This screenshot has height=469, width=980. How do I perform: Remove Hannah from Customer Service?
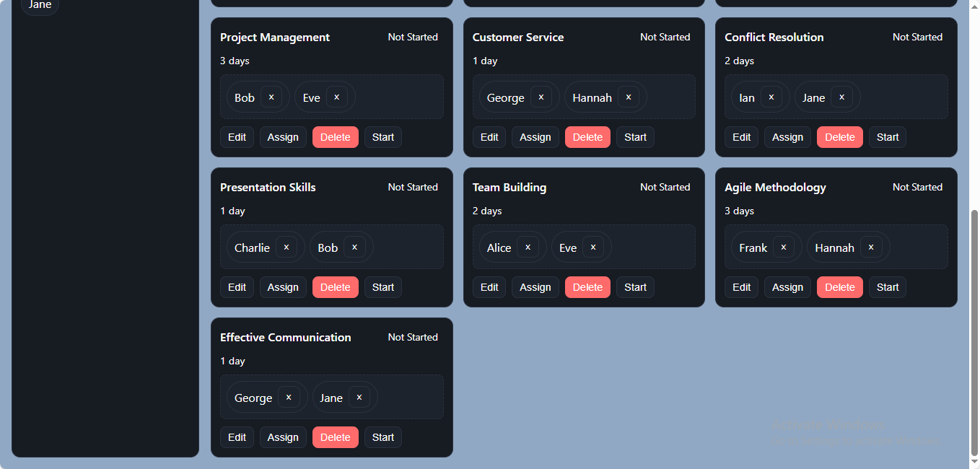(x=629, y=97)
